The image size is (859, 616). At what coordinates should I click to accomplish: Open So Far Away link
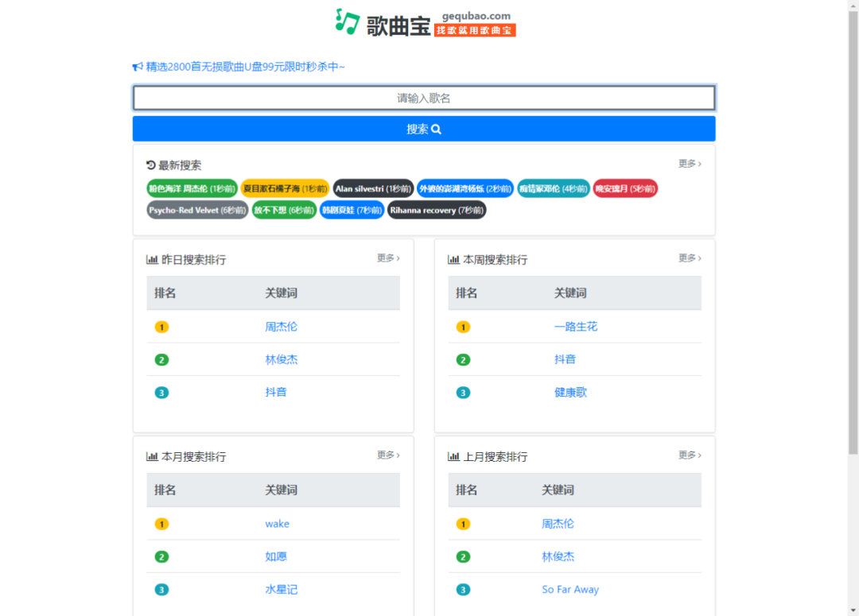click(570, 590)
